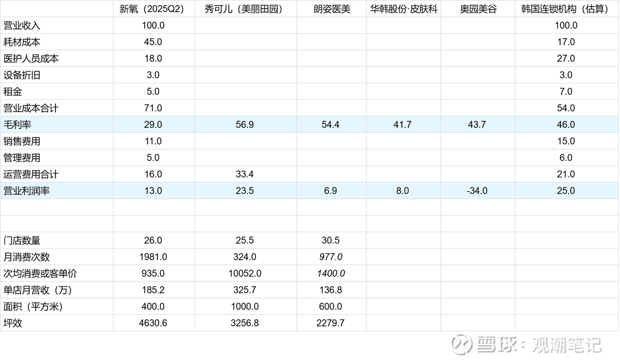620x364 pixels.
Task: Select 朗姿医美 月消费次数 cell 977.0
Action: click(x=330, y=257)
